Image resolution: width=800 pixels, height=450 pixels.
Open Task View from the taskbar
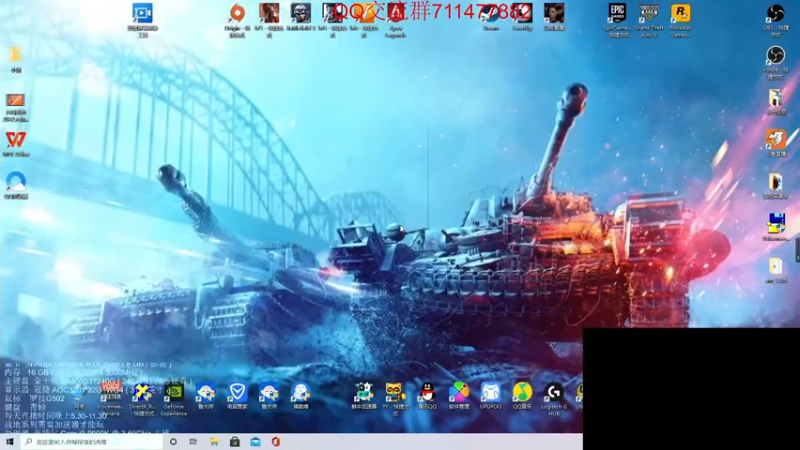193,442
